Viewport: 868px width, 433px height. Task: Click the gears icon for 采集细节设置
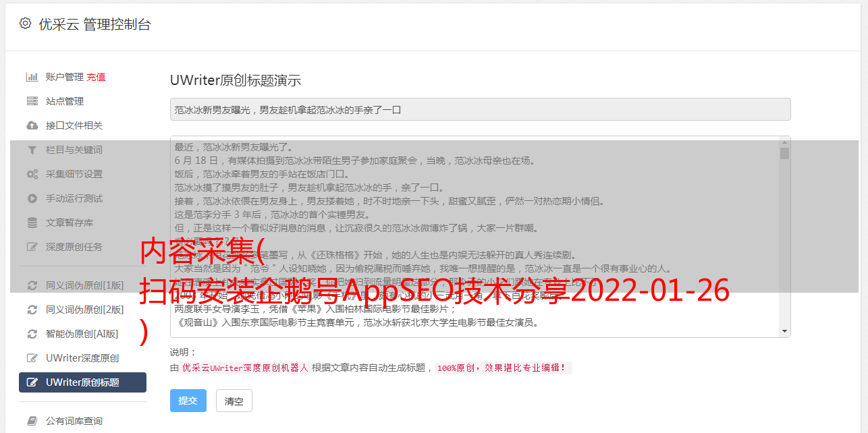point(32,174)
